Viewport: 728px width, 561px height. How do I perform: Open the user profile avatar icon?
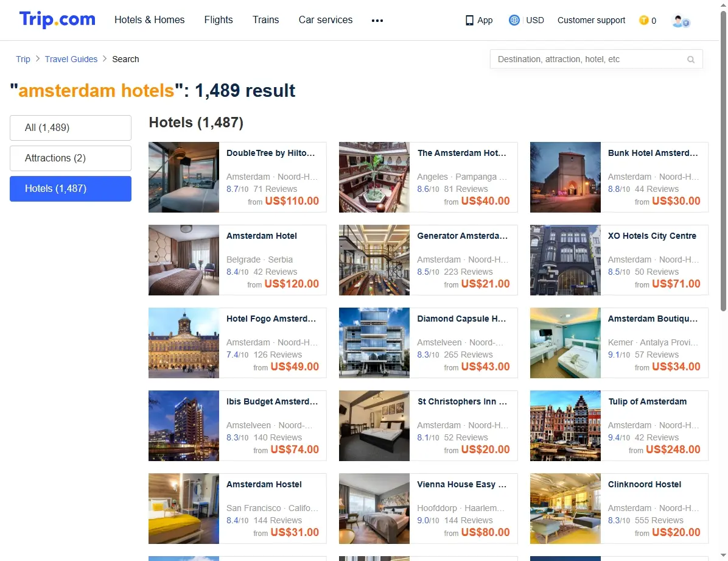pos(681,21)
